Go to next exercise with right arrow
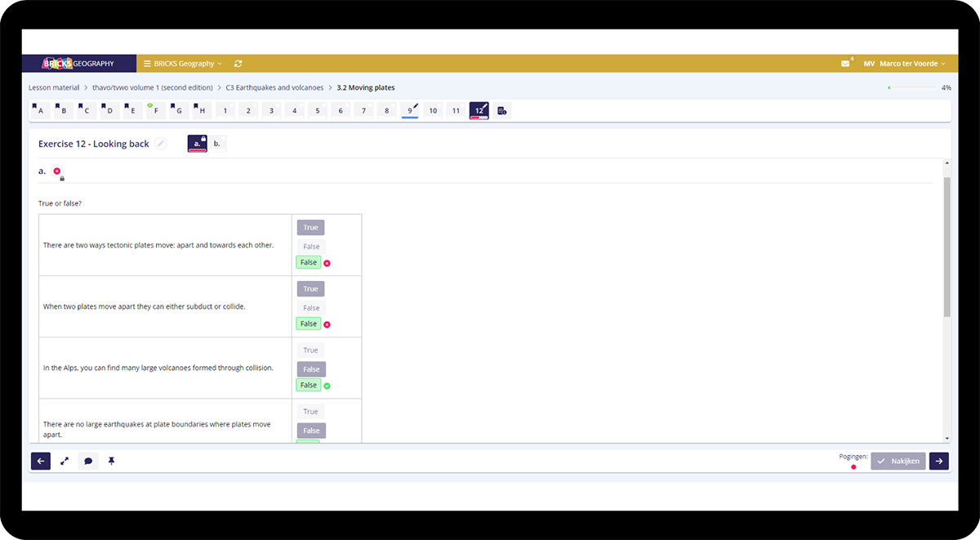 [x=938, y=461]
